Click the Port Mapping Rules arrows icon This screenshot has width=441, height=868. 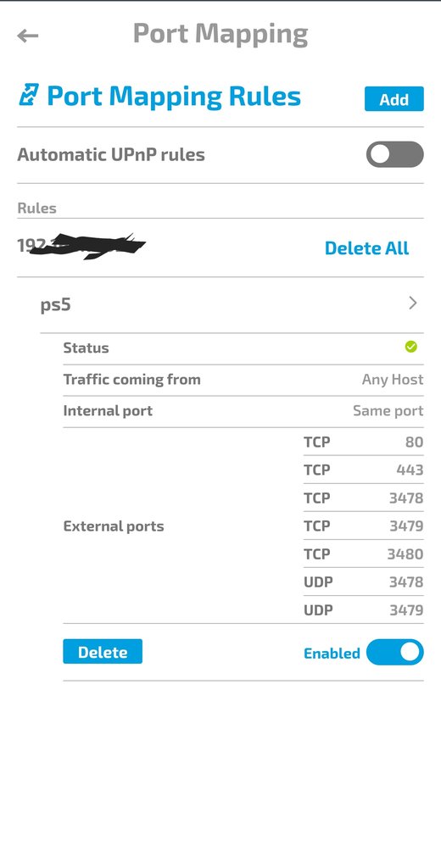29,95
